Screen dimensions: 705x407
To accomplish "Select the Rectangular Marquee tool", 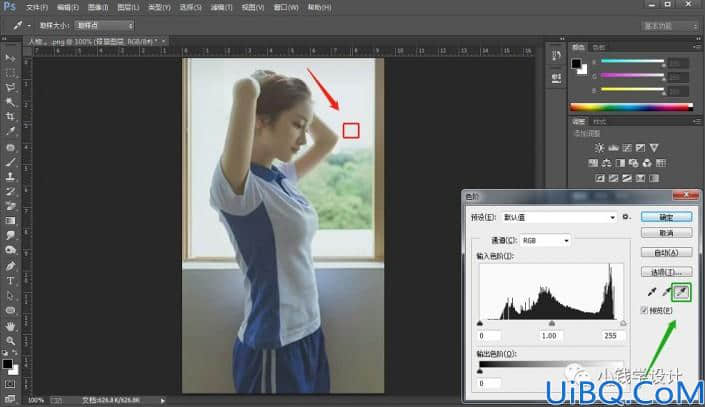I will coord(10,72).
